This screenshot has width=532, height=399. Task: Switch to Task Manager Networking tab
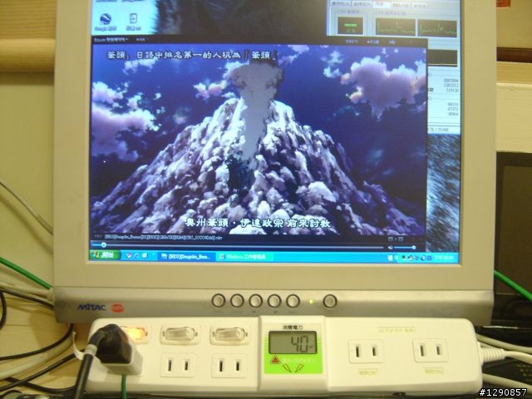401,5
